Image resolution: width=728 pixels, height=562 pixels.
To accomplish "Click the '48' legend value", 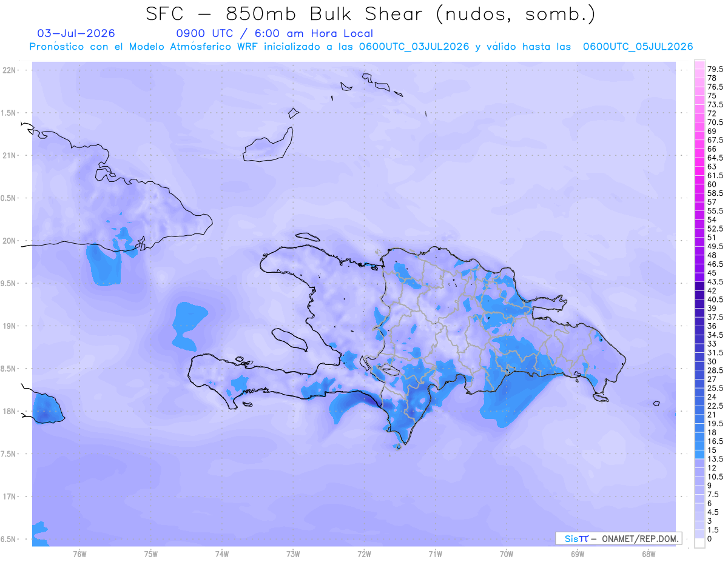I will coord(712,255).
